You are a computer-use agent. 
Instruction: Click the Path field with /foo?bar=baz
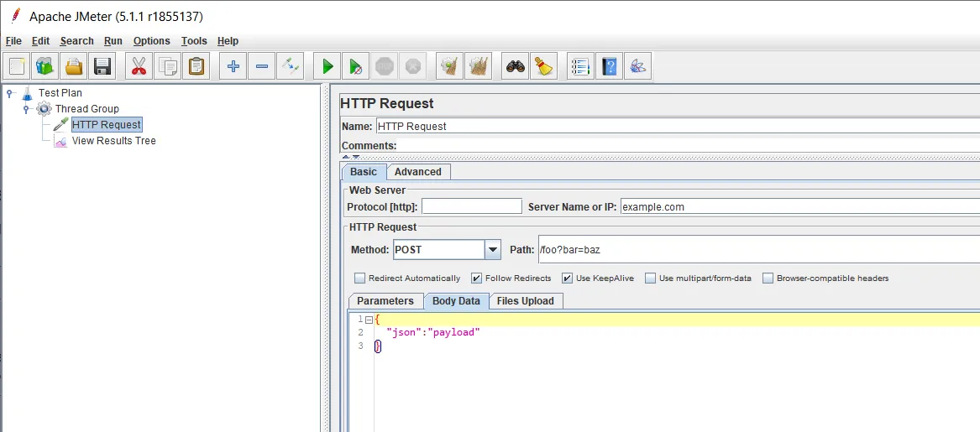pos(759,250)
